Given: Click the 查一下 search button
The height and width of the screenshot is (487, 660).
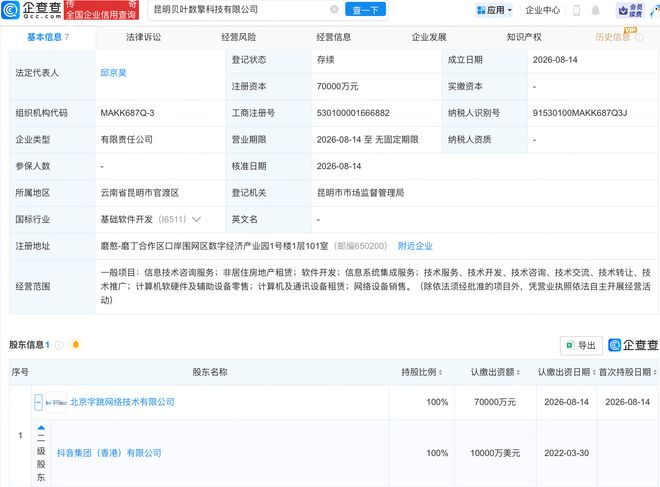Looking at the screenshot, I should tap(365, 9).
